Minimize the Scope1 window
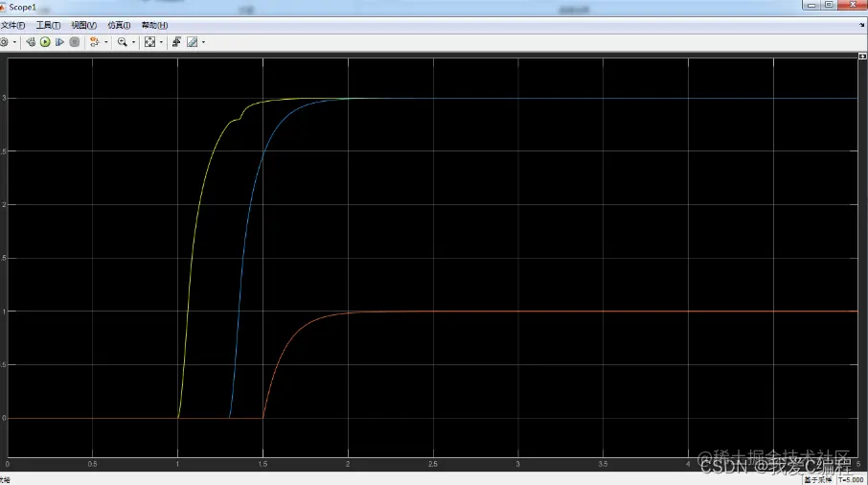Screen dimensions: 868x485 click(x=811, y=5)
